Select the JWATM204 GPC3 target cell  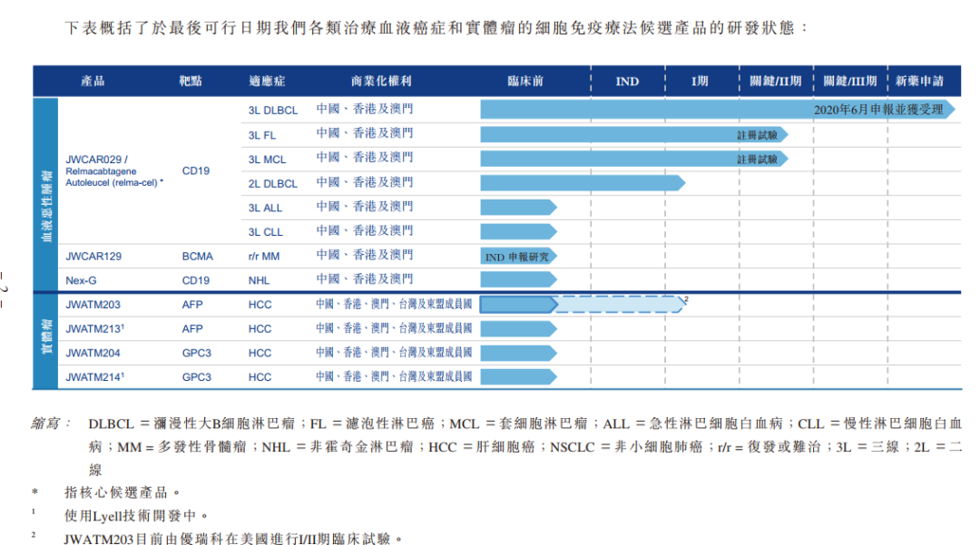(196, 354)
